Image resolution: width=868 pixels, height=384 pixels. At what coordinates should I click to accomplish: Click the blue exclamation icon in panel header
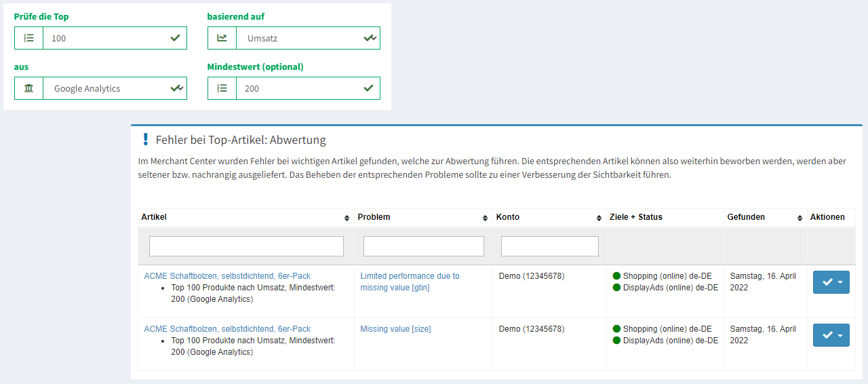145,140
